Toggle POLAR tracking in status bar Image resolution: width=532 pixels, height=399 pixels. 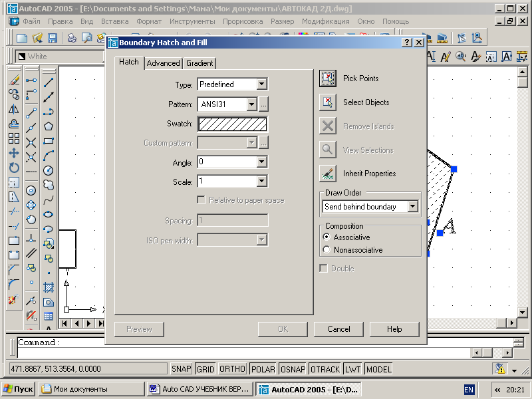[263, 369]
